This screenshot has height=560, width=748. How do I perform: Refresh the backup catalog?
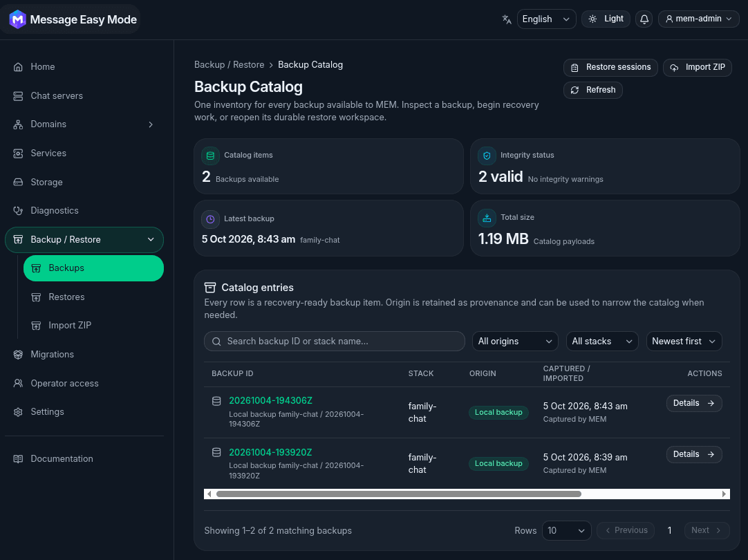593,90
